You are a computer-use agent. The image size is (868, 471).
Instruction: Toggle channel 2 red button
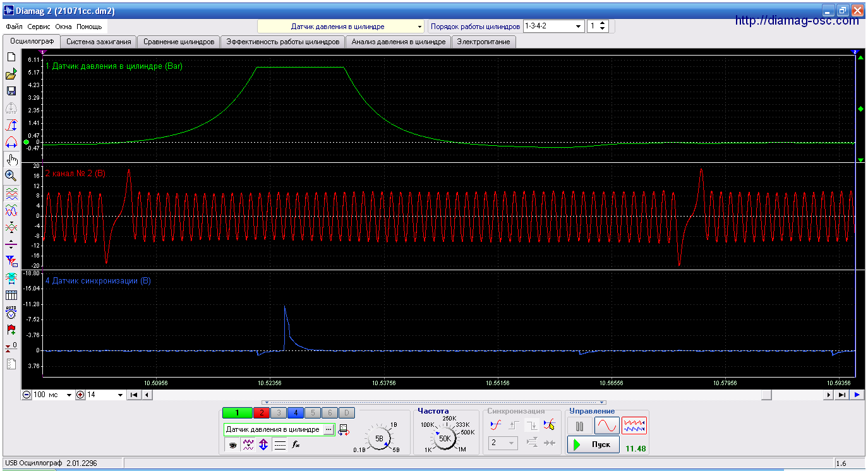261,413
